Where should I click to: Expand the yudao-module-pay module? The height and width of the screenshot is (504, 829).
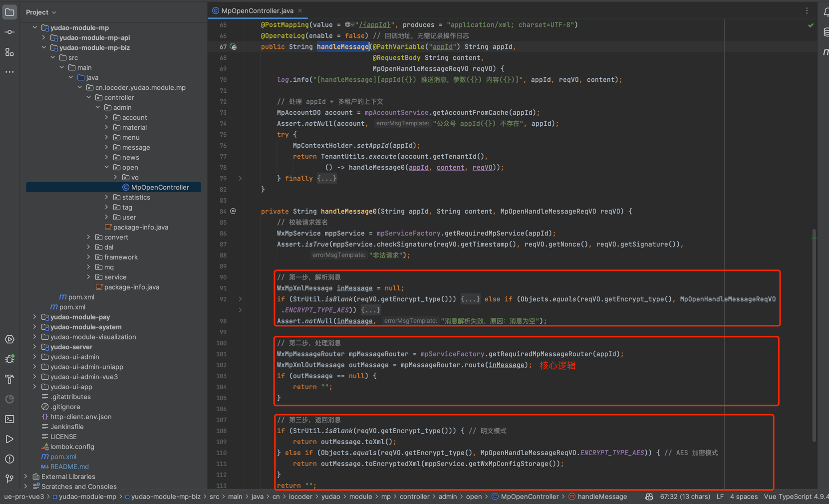pos(34,317)
